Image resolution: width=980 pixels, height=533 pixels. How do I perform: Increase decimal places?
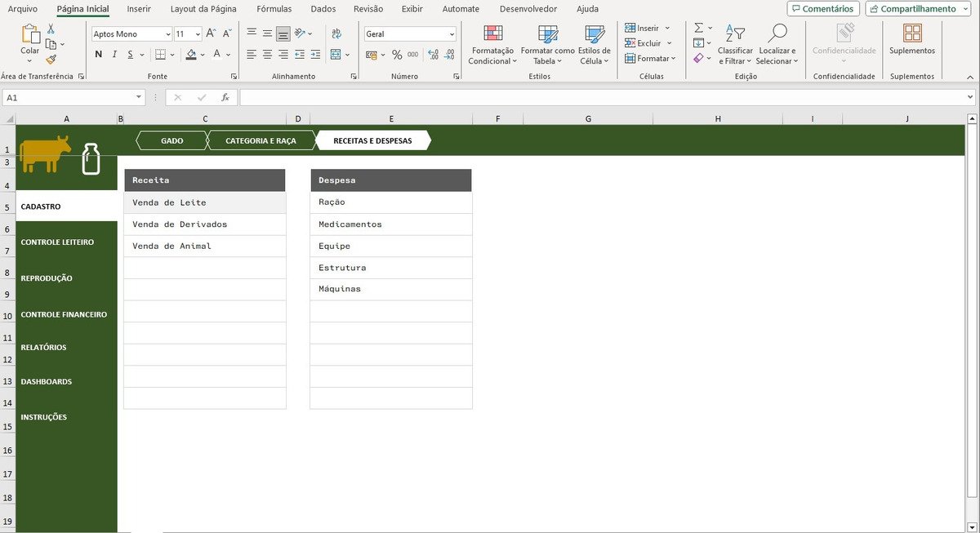pyautogui.click(x=433, y=55)
